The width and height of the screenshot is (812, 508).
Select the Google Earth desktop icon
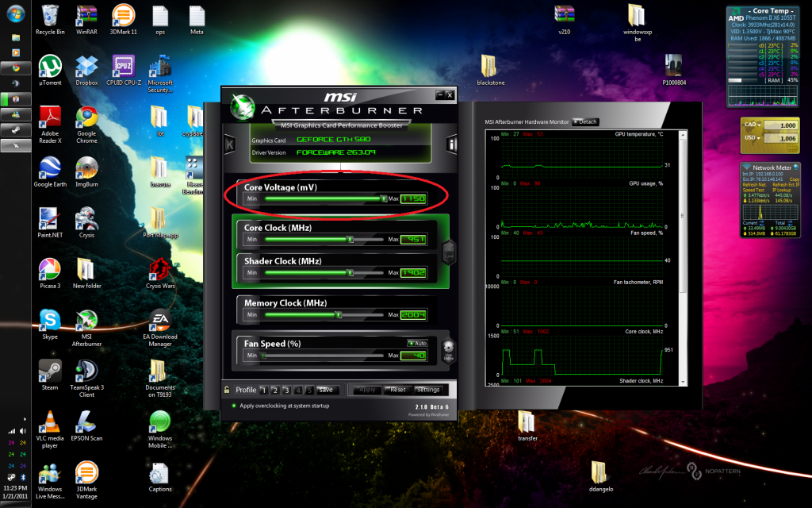(x=50, y=172)
